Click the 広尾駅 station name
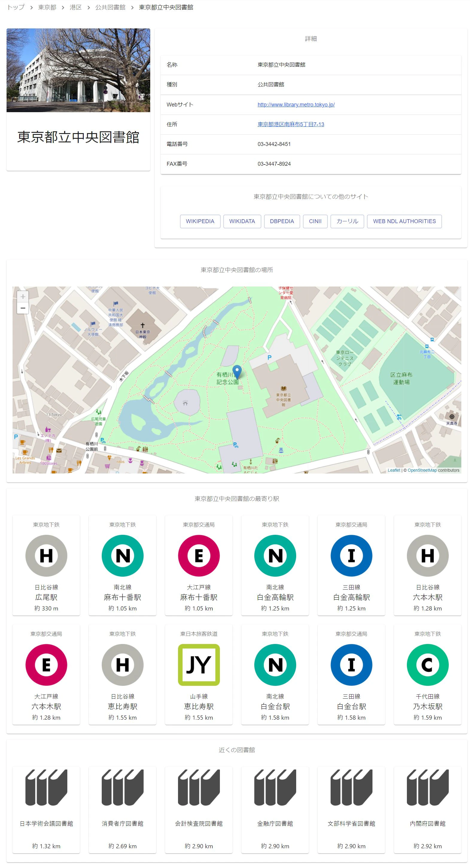 (x=46, y=597)
